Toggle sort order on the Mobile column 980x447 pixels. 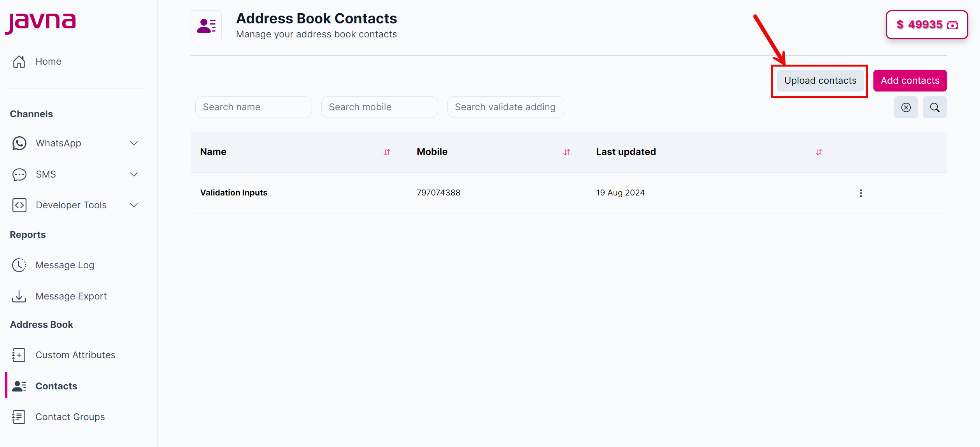(567, 152)
